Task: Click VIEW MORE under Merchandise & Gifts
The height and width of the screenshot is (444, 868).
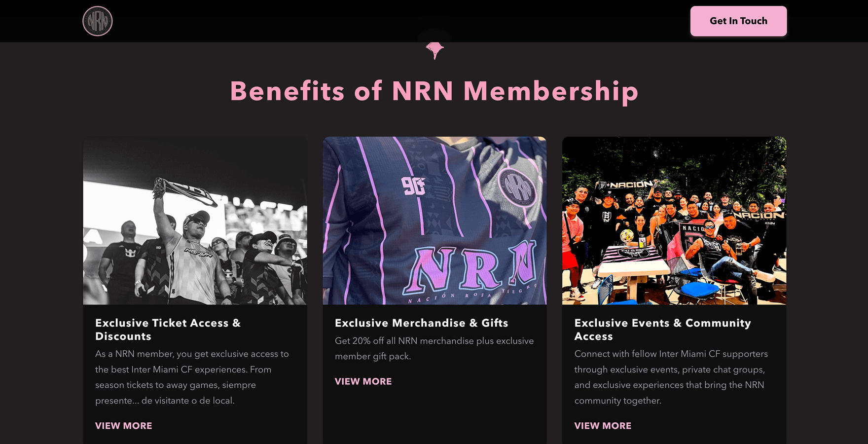Action: [363, 381]
